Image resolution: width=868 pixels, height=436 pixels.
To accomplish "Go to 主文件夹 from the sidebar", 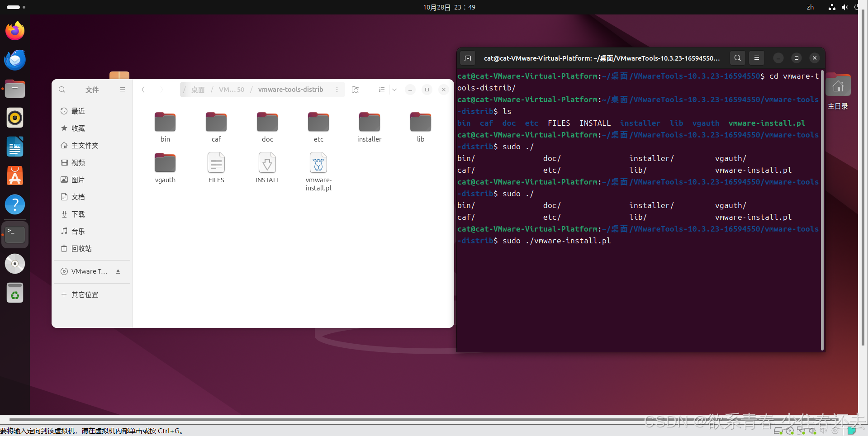I will pos(84,145).
